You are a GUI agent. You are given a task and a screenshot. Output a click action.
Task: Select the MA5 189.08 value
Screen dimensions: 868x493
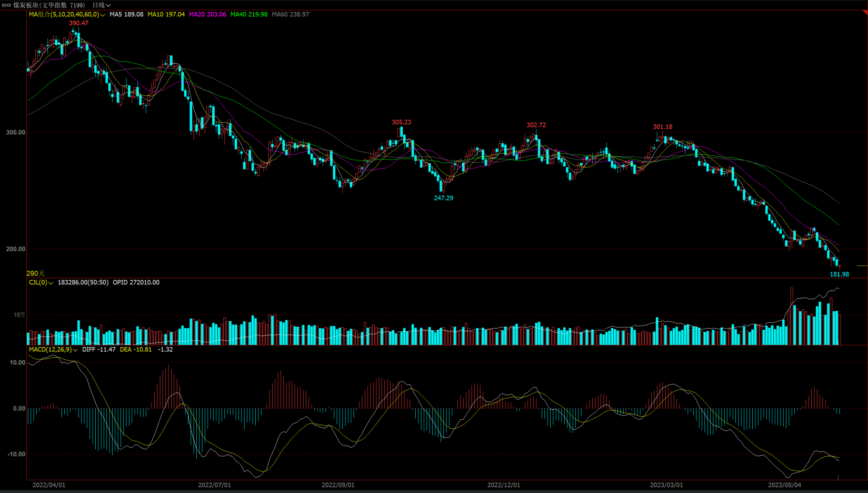(x=126, y=14)
